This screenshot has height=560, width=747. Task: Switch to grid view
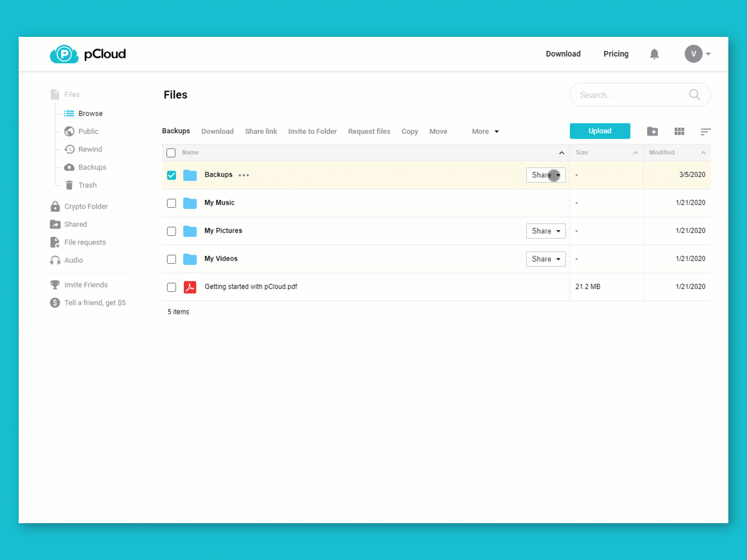point(679,132)
